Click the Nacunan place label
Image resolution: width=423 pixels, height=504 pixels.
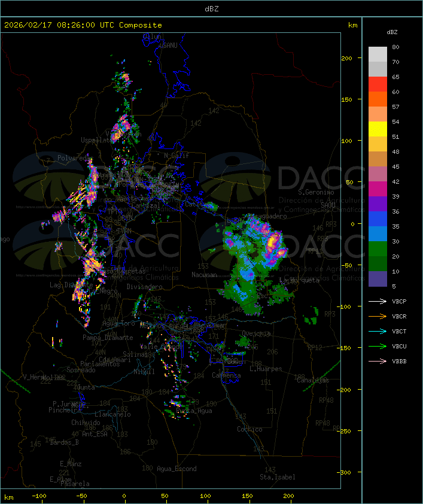pyautogui.click(x=204, y=275)
